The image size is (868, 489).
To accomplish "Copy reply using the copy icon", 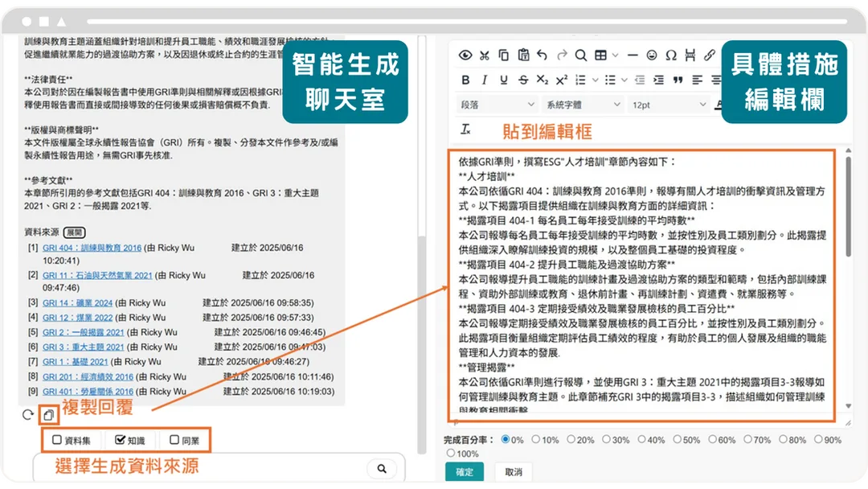I will point(48,414).
